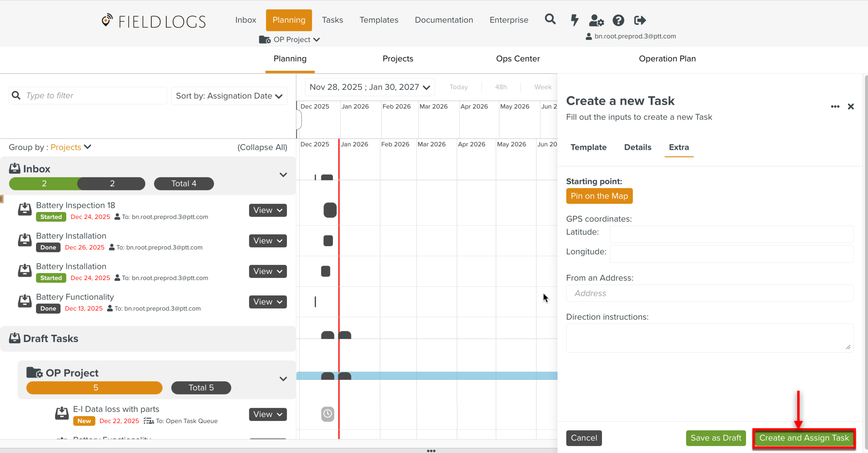Open the user settings icon
This screenshot has height=453, width=868.
click(596, 20)
